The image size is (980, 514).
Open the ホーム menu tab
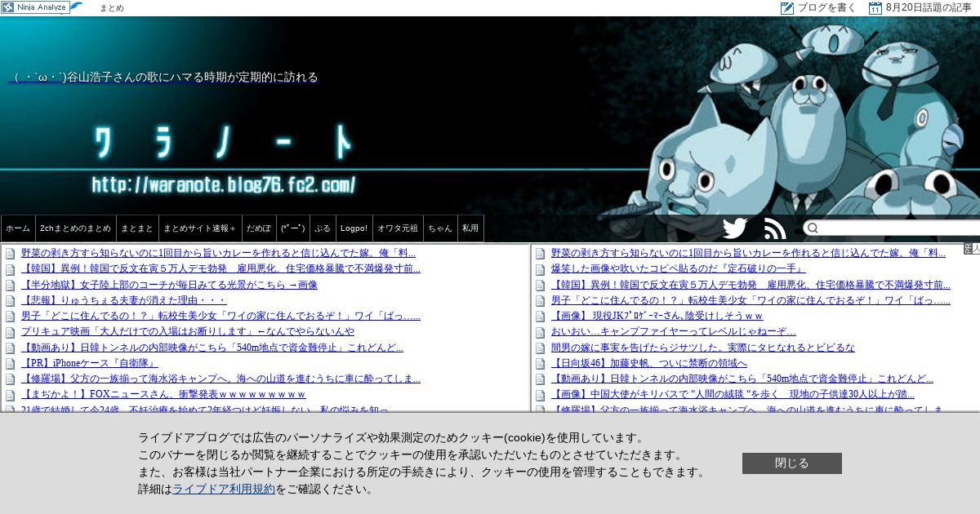(x=18, y=228)
